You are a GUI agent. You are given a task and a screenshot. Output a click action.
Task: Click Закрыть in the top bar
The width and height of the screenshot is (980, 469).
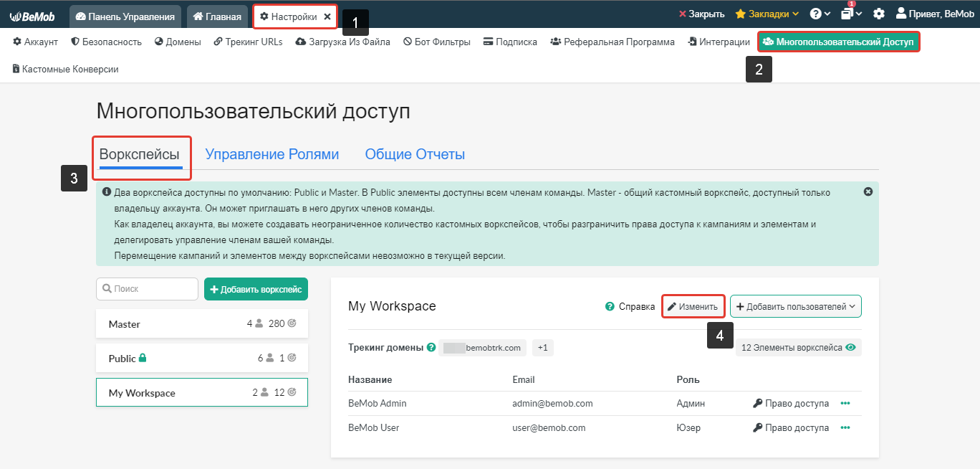pos(701,14)
